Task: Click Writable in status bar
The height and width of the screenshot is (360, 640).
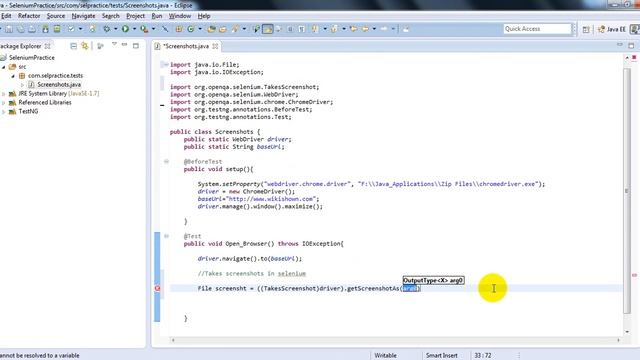Action: click(385, 356)
